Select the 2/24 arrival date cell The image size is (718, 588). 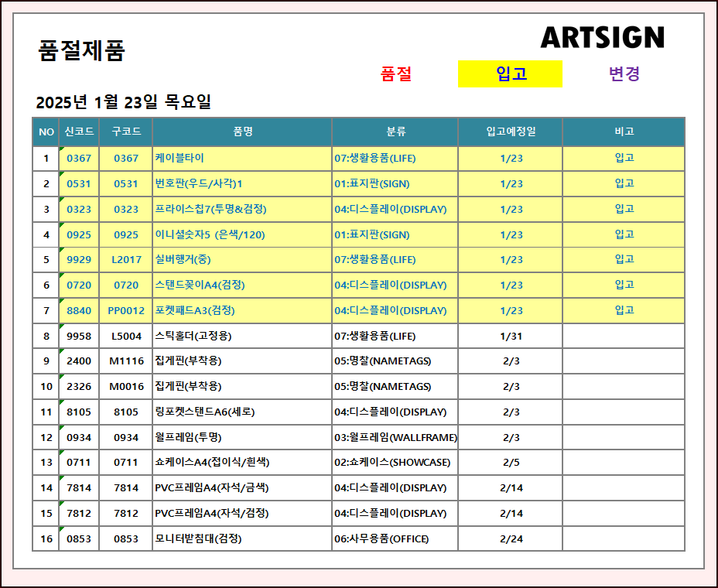(x=511, y=539)
